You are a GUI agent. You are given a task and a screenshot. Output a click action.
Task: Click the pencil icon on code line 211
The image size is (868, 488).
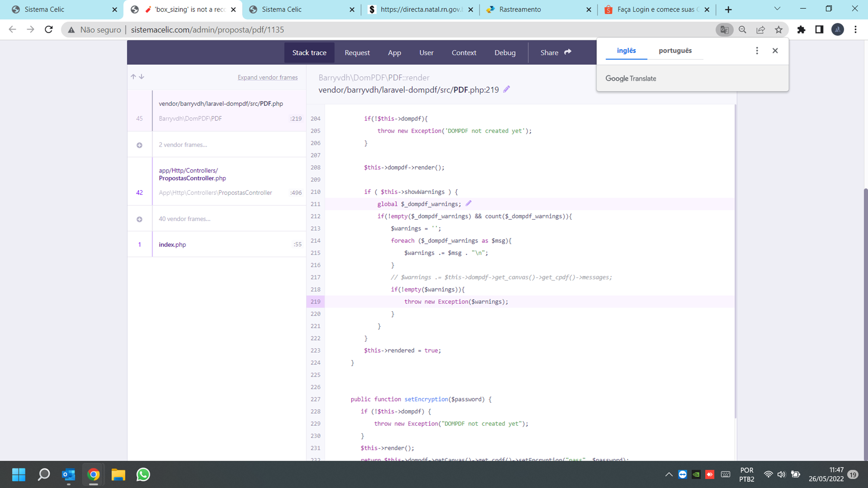469,204
